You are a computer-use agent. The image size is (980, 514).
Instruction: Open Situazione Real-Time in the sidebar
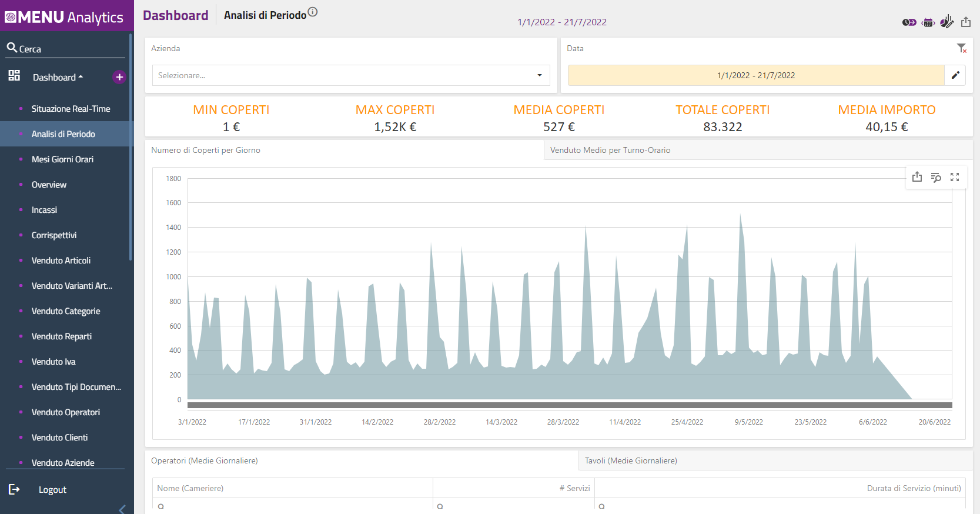point(71,109)
